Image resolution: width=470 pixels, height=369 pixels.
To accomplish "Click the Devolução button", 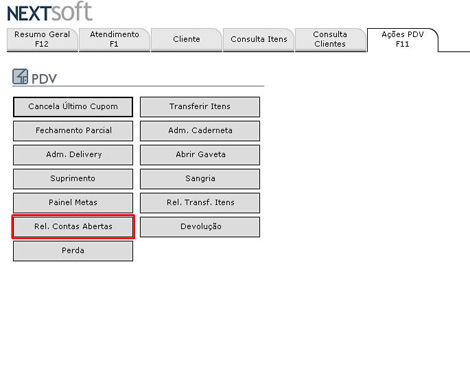I will click(200, 227).
